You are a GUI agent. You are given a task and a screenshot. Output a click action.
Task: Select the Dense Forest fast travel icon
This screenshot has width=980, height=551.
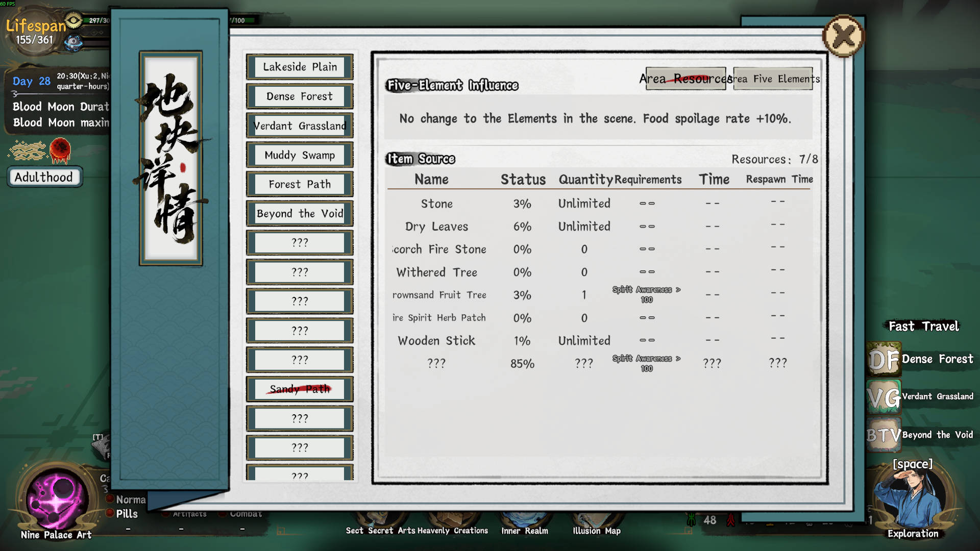pos(884,359)
